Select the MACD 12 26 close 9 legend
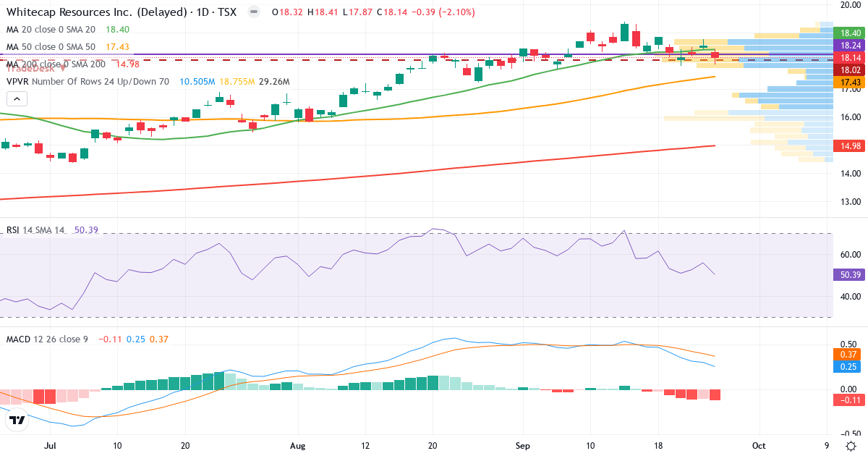 47,339
